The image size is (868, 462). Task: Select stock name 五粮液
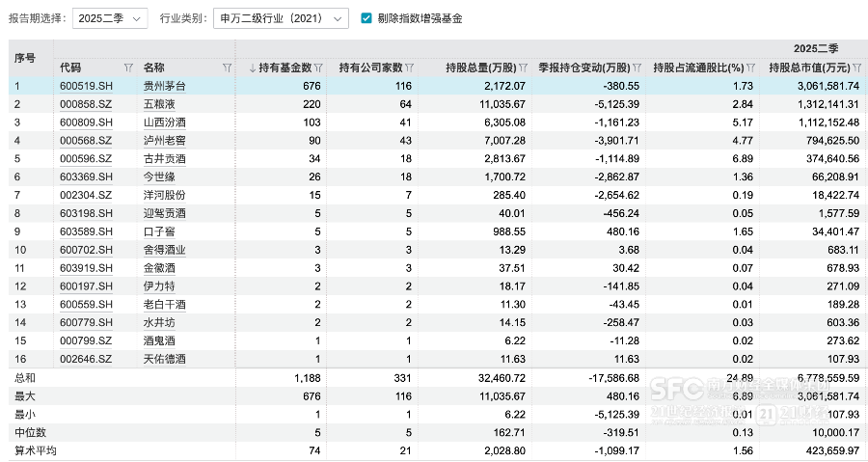click(159, 104)
